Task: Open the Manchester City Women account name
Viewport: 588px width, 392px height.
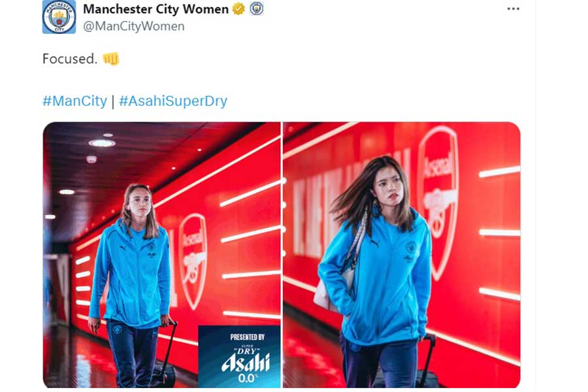Action: [x=155, y=9]
